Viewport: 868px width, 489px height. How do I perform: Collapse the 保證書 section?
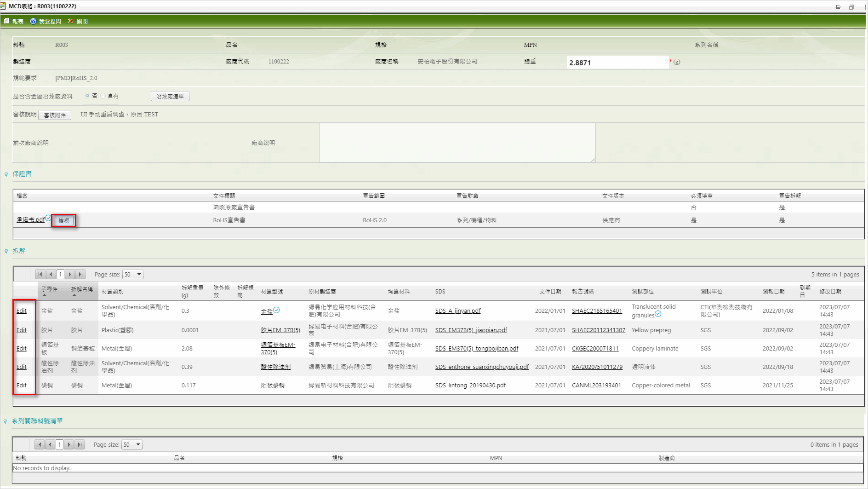6,174
